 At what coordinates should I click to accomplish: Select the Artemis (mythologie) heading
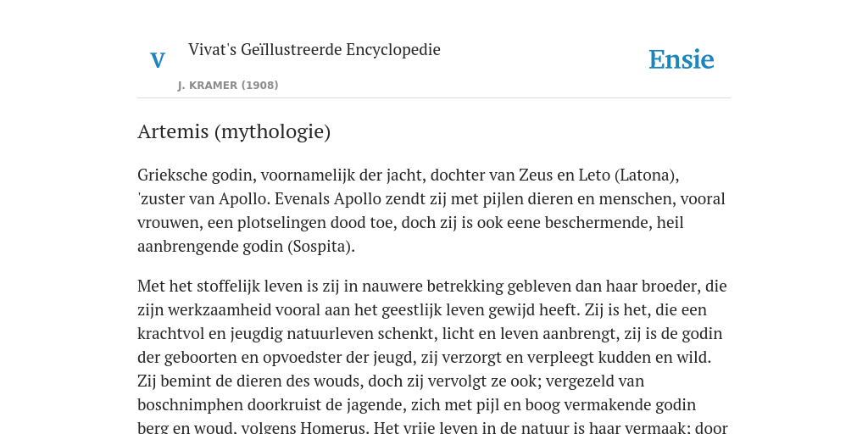coord(234,131)
